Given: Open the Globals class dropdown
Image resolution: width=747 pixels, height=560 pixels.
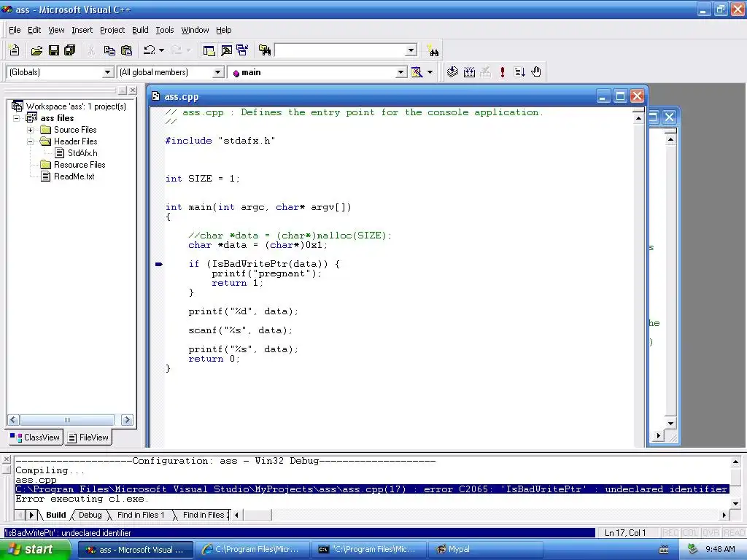Looking at the screenshot, I should pos(108,72).
